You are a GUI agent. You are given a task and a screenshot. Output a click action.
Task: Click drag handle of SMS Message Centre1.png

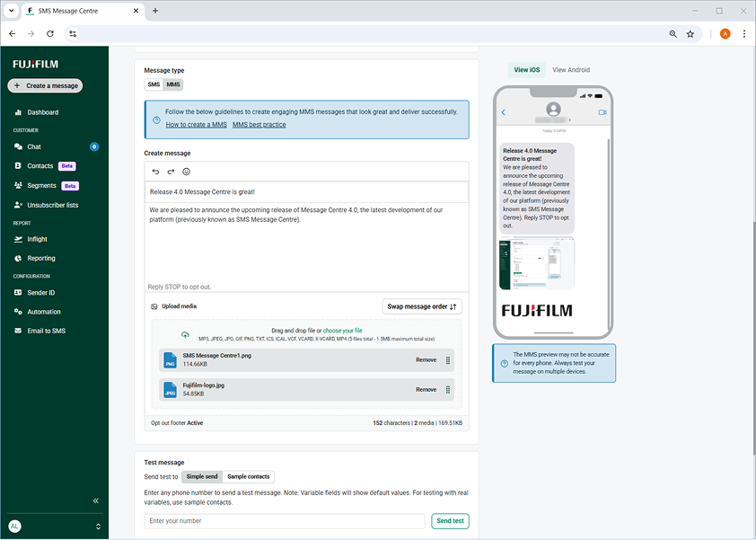pos(448,360)
